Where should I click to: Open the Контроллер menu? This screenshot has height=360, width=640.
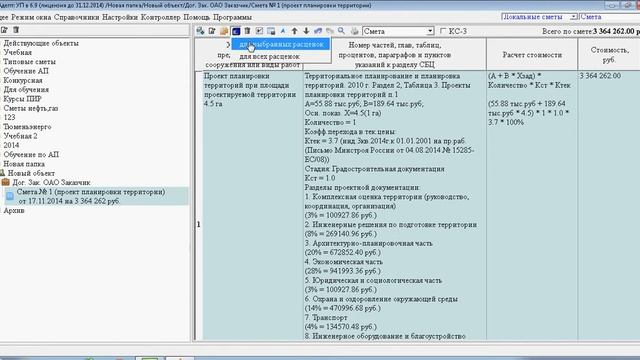tap(161, 17)
